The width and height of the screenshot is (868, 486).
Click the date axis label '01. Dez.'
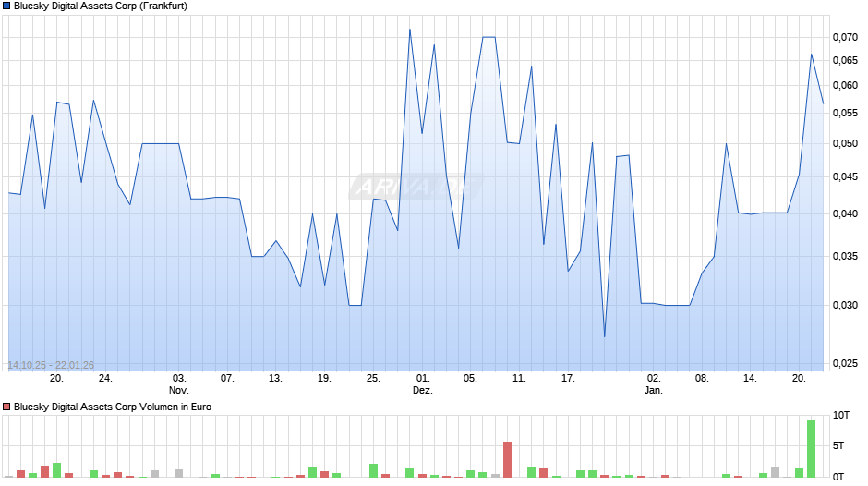pyautogui.click(x=422, y=384)
